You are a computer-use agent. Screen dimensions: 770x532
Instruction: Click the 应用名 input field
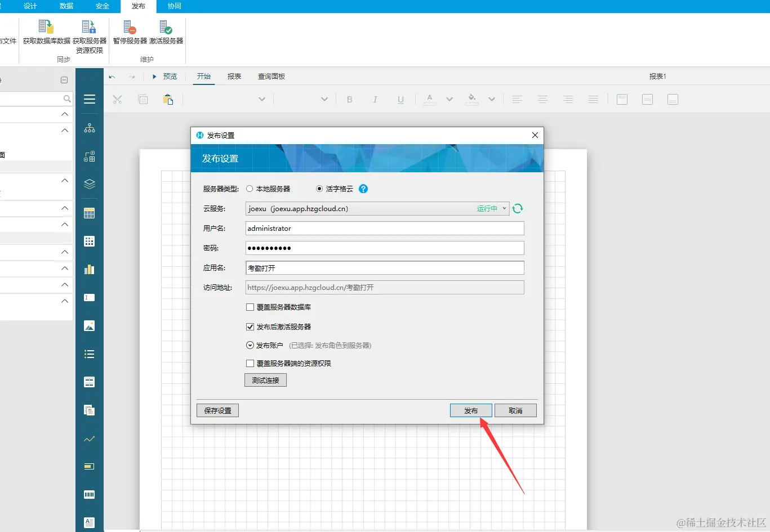385,268
